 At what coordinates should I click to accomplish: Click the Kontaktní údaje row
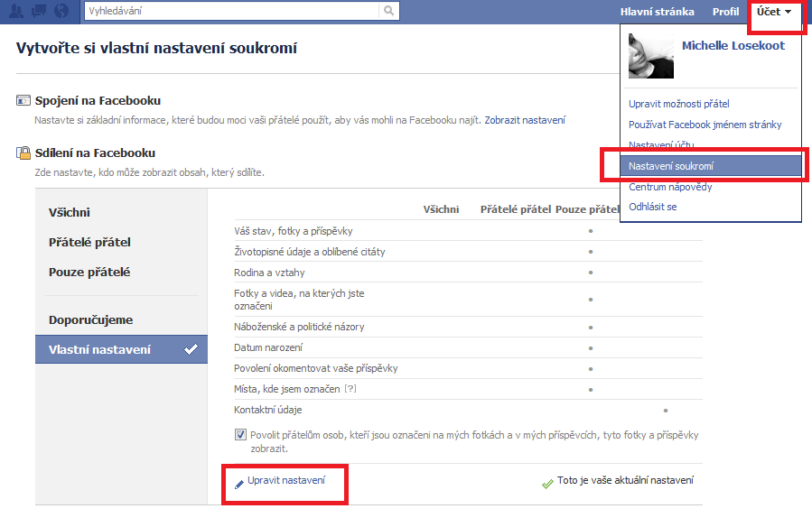tap(468, 410)
